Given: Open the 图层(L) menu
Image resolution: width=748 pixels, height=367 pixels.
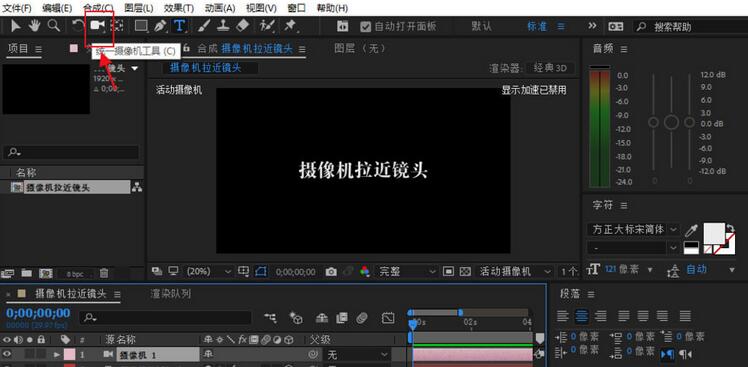Looking at the screenshot, I should tap(139, 8).
